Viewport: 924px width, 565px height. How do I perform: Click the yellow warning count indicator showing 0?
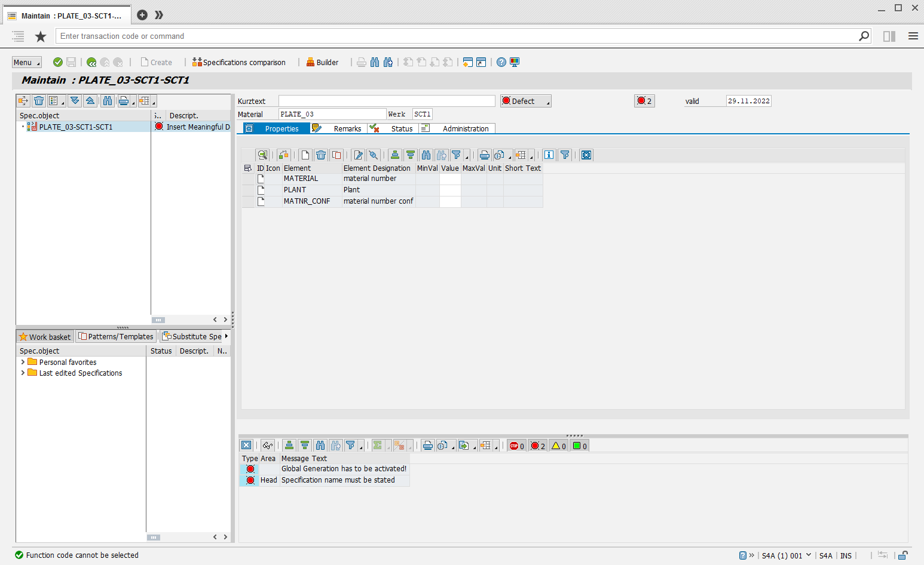tap(557, 445)
